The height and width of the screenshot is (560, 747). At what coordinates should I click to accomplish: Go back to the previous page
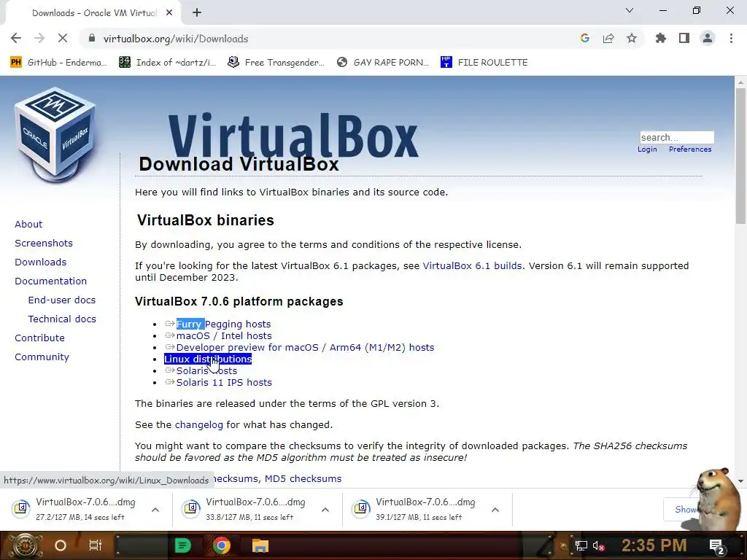point(16,39)
